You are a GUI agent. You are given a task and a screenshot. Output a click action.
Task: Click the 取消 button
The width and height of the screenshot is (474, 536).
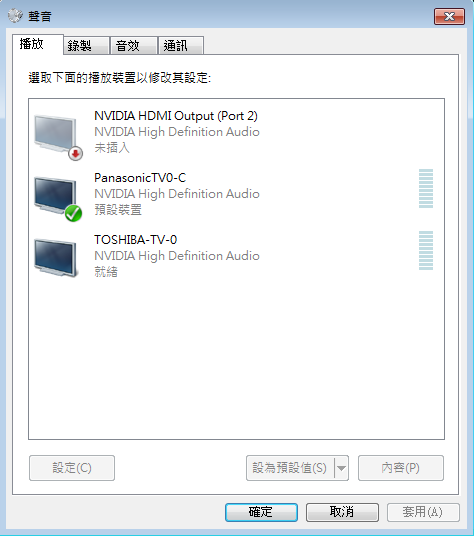tap(342, 512)
